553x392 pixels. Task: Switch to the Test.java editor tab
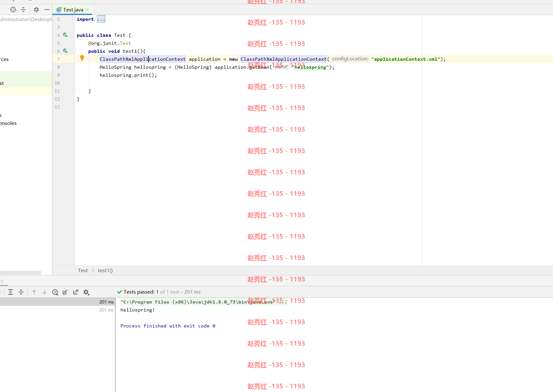[x=73, y=10]
